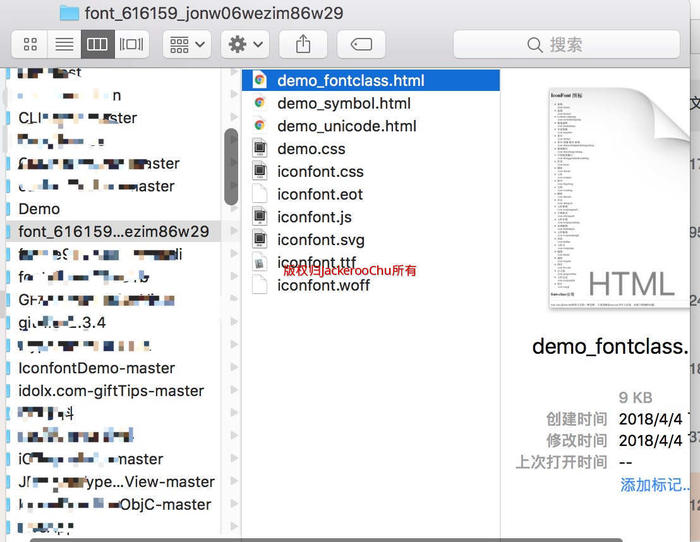Click the Share toolbar button

click(x=303, y=44)
